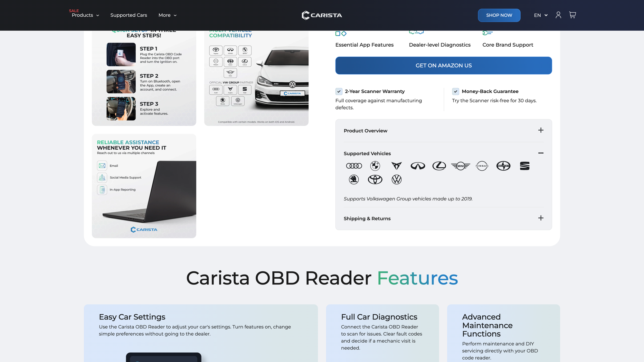Open the shopping cart icon
Screen dimensions: 644x362
(x=573, y=15)
